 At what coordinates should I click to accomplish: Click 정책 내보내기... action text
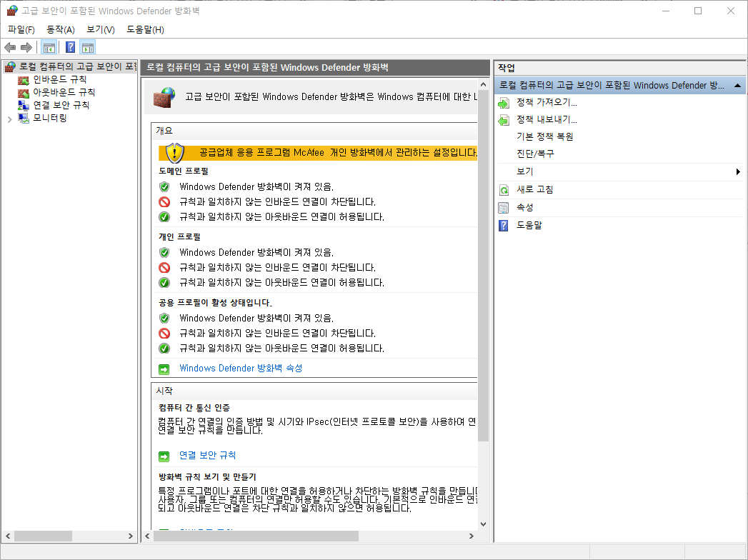(x=547, y=120)
